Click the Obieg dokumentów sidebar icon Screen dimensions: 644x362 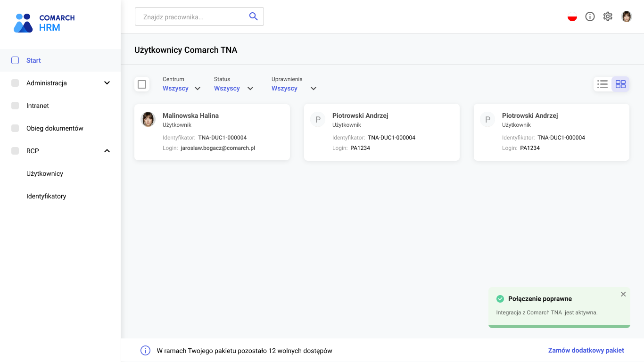pyautogui.click(x=15, y=128)
